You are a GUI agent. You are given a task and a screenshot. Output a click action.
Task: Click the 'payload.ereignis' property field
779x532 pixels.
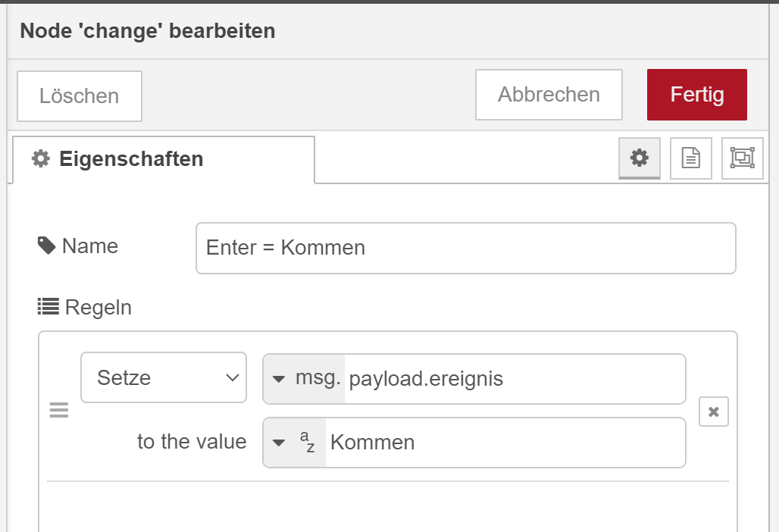click(514, 379)
